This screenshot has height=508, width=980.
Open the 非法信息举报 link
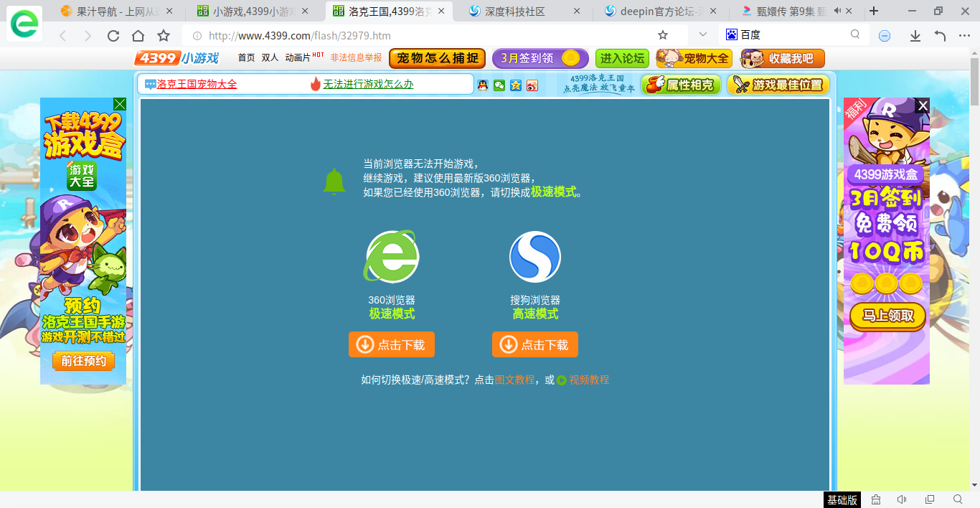[x=356, y=58]
